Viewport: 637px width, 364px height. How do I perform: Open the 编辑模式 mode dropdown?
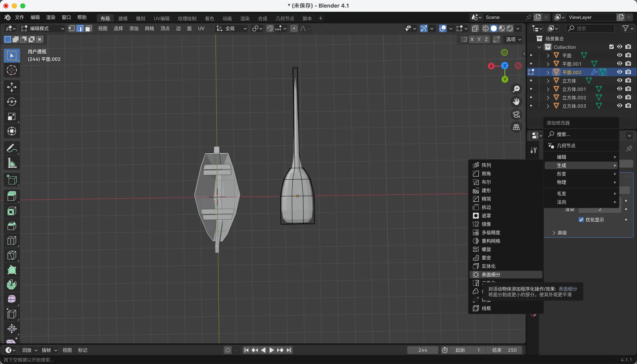43,28
